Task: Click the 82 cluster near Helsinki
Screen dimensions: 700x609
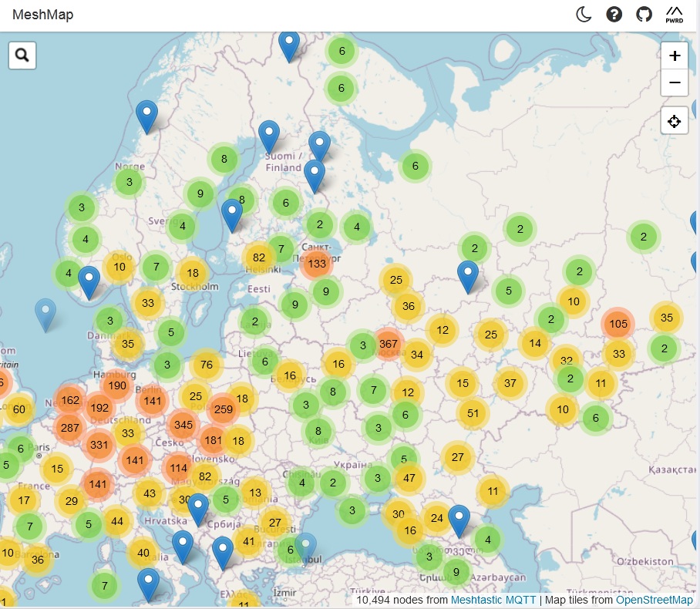Action: pyautogui.click(x=259, y=258)
